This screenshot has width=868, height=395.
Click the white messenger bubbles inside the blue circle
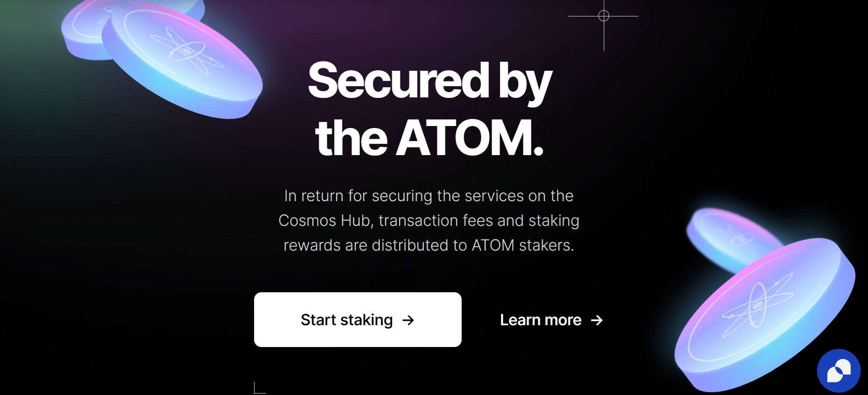pyautogui.click(x=839, y=371)
